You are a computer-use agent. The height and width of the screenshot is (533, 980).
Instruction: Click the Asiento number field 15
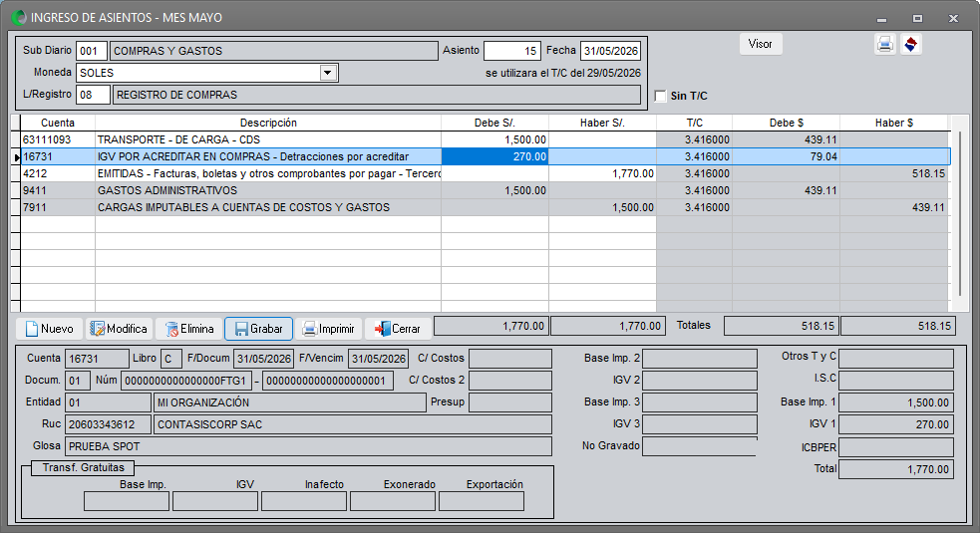[512, 51]
